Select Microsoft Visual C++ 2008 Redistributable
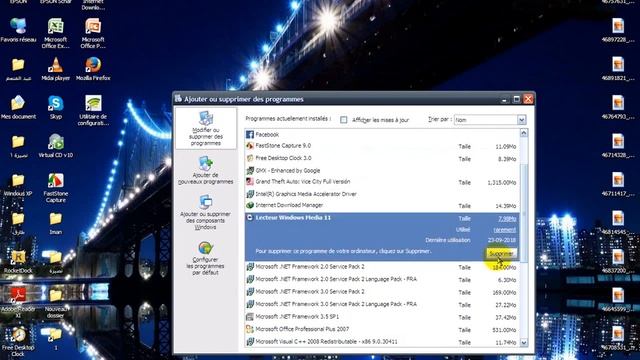Screen dimensions: 640x360 point(382,342)
